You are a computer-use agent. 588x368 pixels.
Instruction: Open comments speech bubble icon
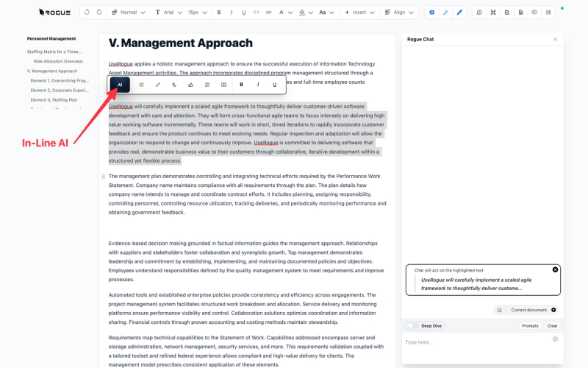coord(534,13)
